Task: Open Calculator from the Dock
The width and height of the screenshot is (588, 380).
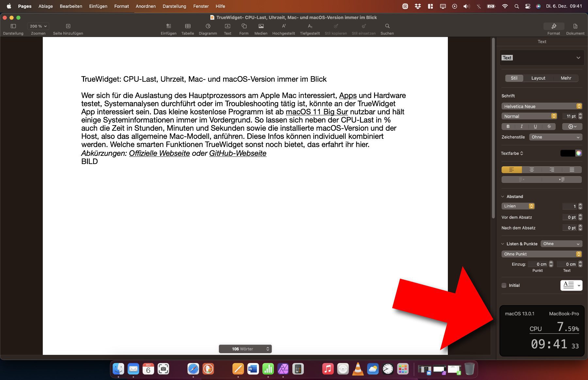Action: (x=298, y=369)
